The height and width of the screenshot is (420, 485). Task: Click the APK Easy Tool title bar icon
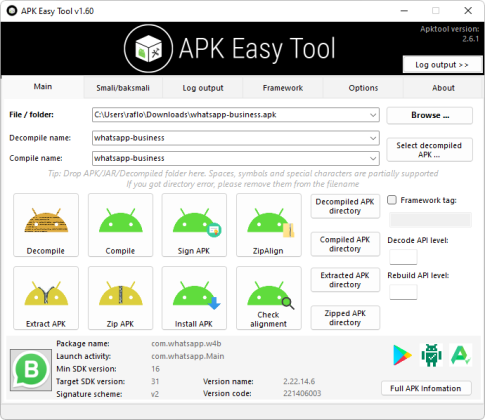[x=12, y=11]
